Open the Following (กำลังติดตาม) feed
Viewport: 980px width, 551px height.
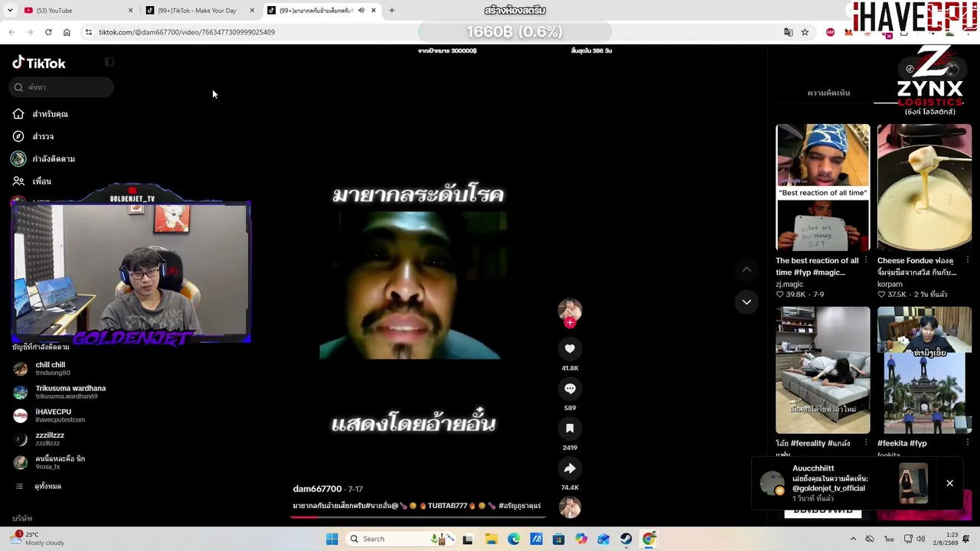tap(44, 158)
